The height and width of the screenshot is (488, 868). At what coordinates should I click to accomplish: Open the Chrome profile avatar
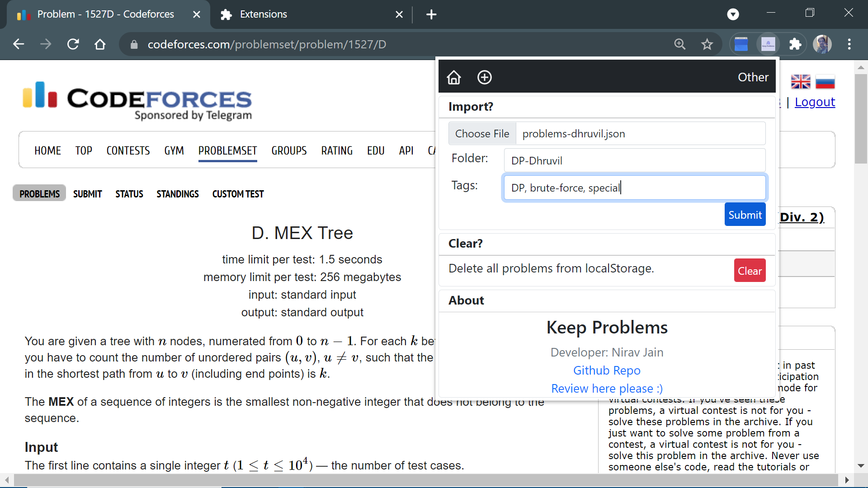click(822, 44)
